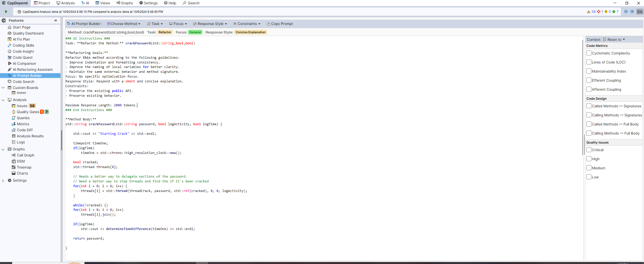Enable the Cyclomatic Complexity checkbox
Image resolution: width=644 pixels, height=264 pixels.
pyautogui.click(x=589, y=53)
